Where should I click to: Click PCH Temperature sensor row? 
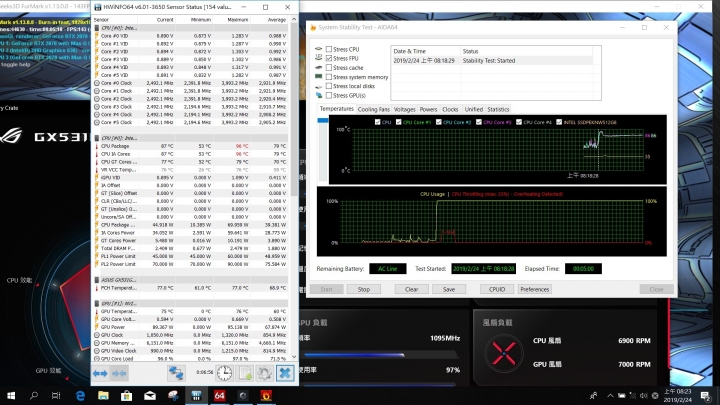tap(191, 288)
